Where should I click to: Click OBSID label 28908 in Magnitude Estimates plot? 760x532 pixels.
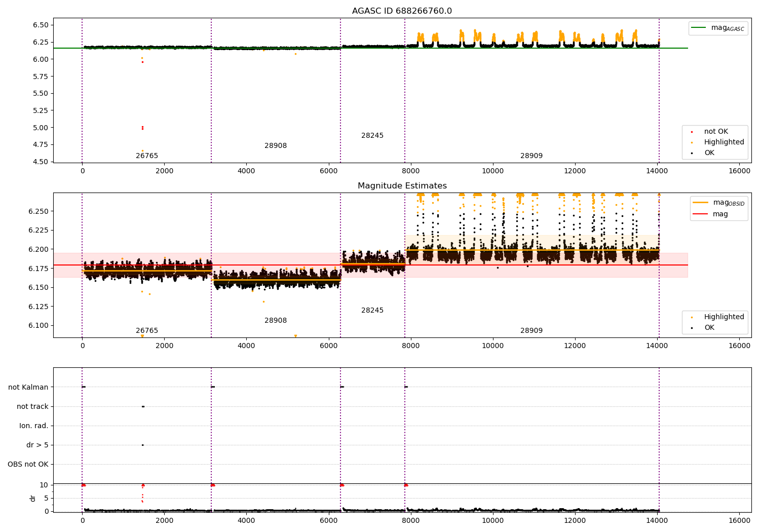(x=276, y=321)
